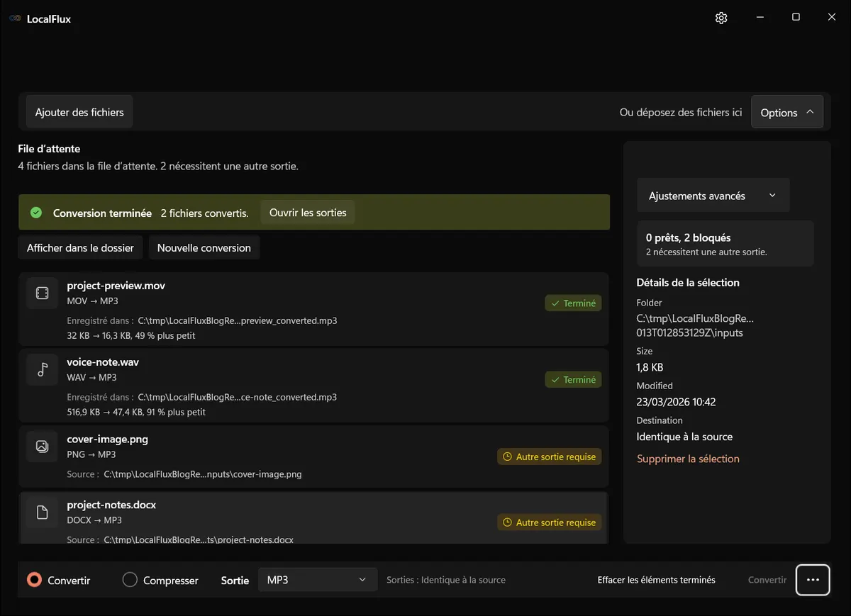Click 'Ou déposez des fichiers ici' drop text

click(681, 112)
